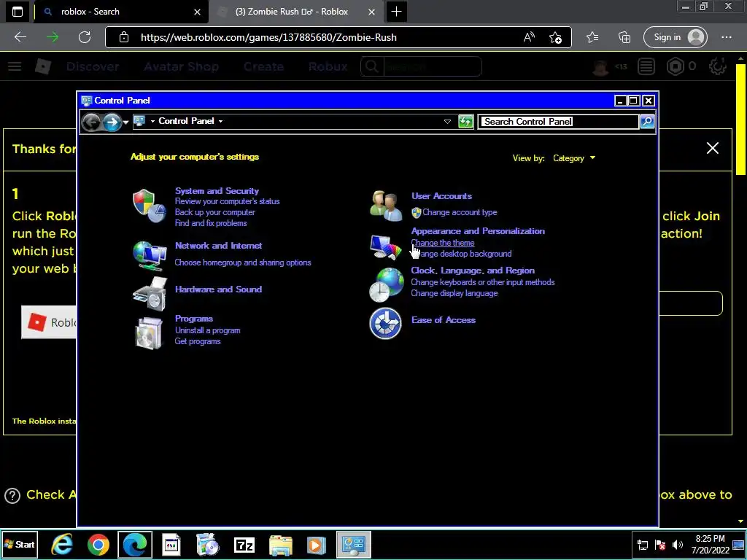Open Hardware and Sound printer icon
Viewport: 747px width, 560px height.
point(150,294)
